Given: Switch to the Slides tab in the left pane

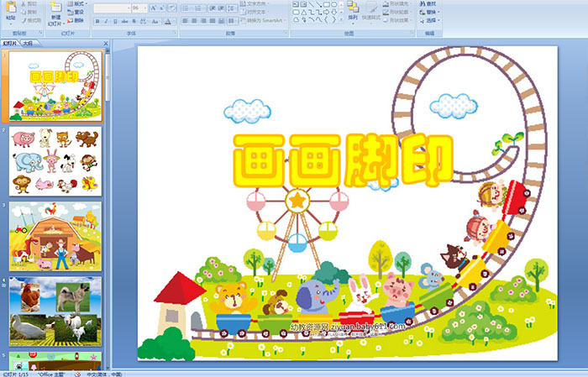Looking at the screenshot, I should 10,43.
